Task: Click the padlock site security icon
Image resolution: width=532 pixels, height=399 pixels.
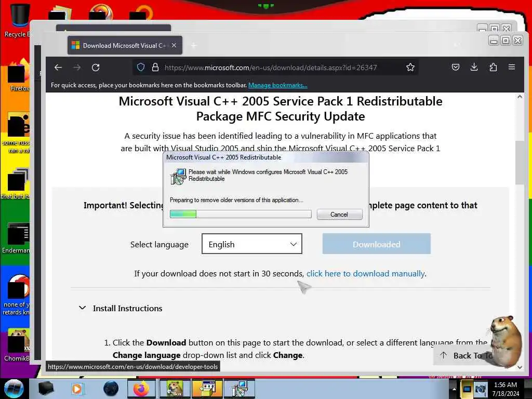Action: 155,67
